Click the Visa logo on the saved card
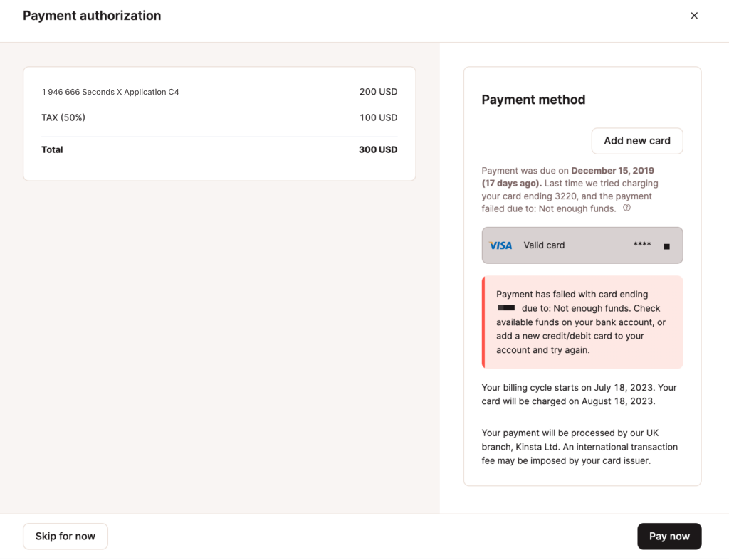The height and width of the screenshot is (560, 729). [500, 245]
